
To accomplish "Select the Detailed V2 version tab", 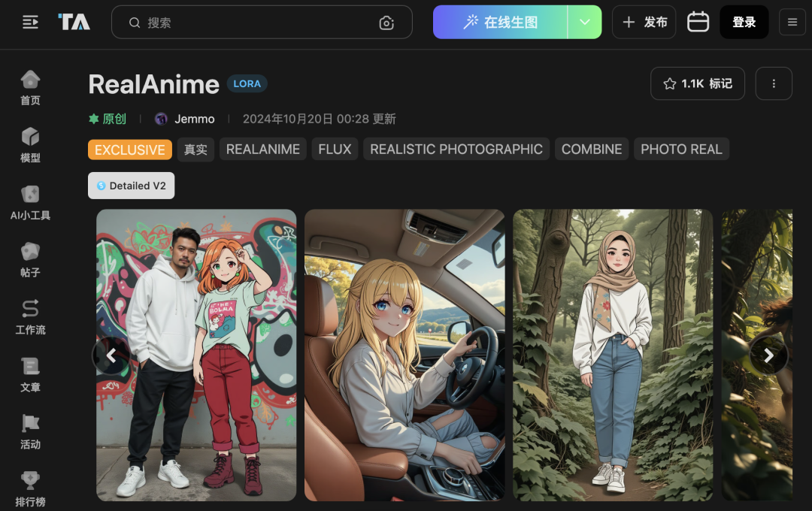I will tap(131, 186).
